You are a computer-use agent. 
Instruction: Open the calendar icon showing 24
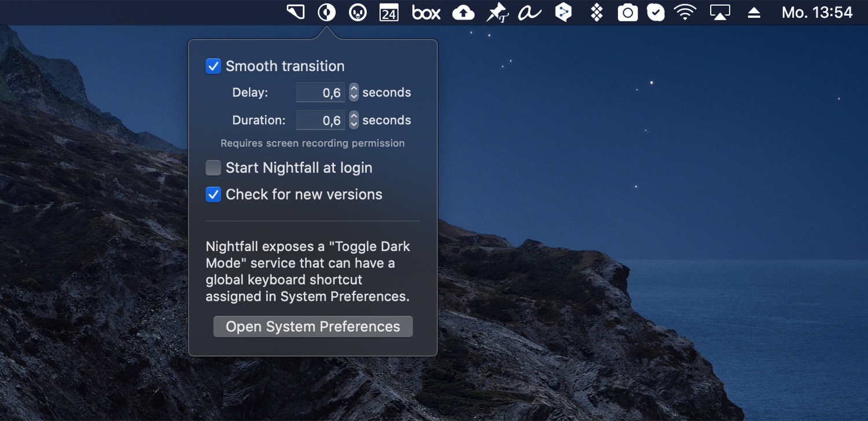coord(389,13)
